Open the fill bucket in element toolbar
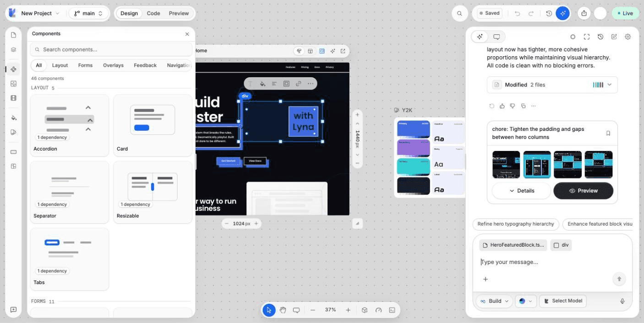 point(262,84)
